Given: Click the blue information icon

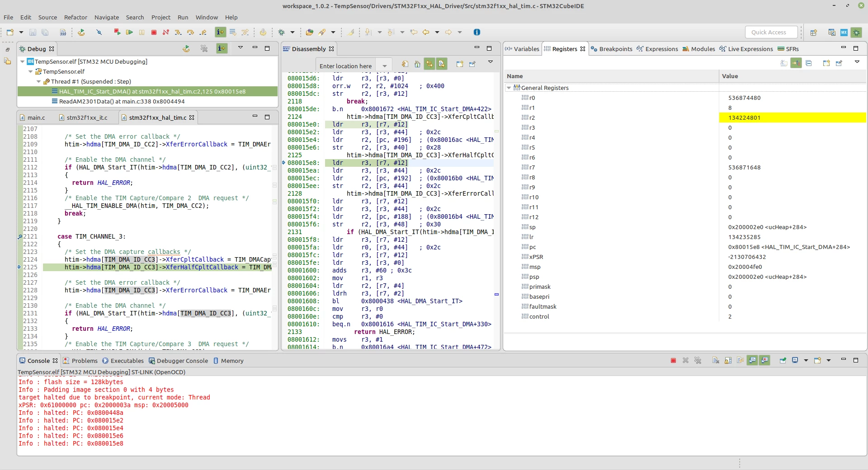Looking at the screenshot, I should click(x=477, y=32).
